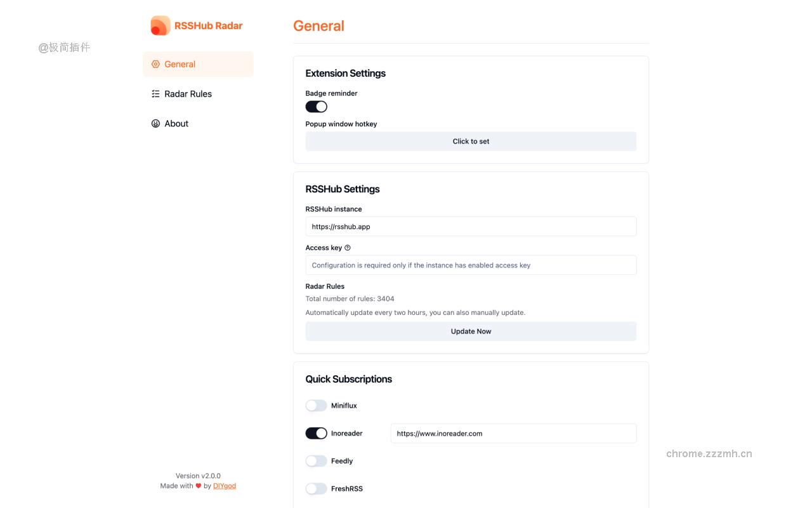
Task: Click the 'FreshRSS' label
Action: tap(347, 489)
